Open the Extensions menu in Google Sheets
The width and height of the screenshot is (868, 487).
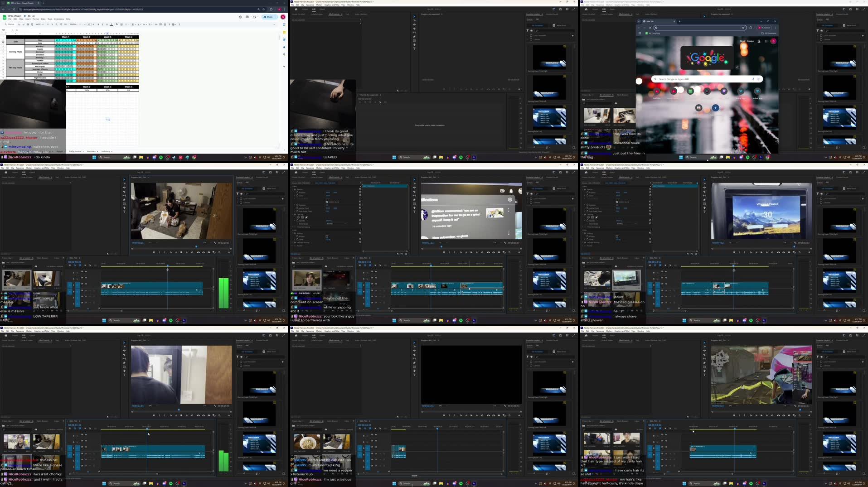pos(59,19)
